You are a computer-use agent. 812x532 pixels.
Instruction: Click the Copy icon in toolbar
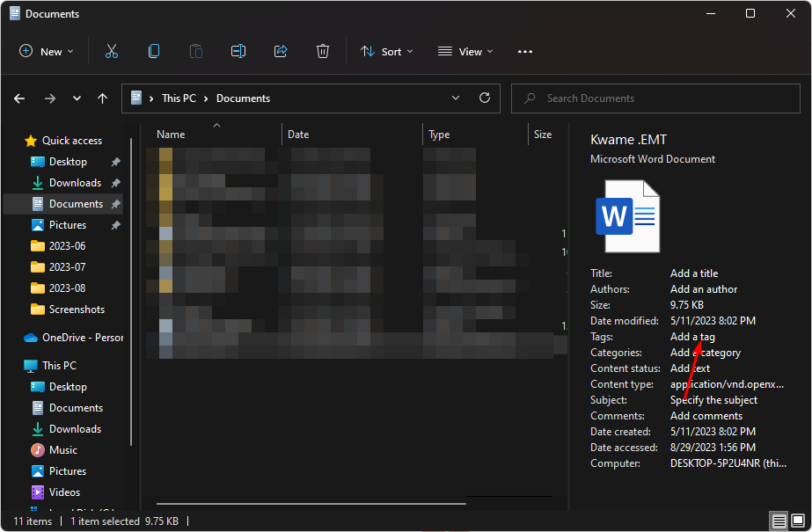tap(154, 52)
